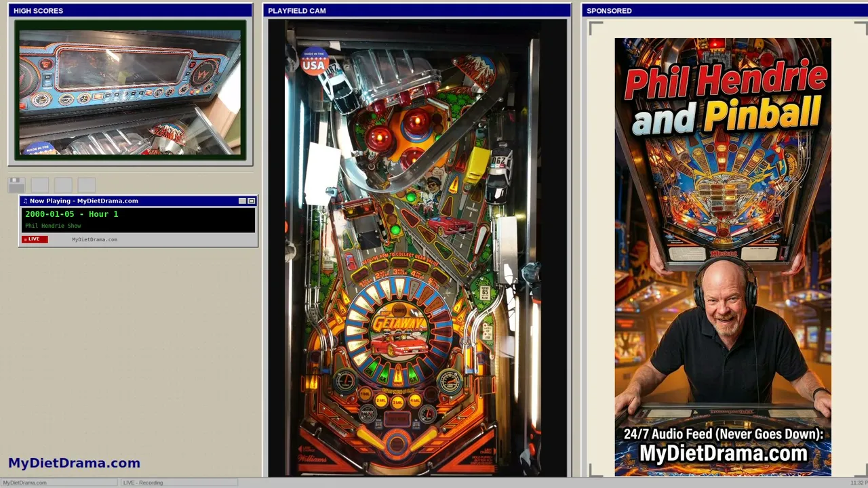This screenshot has height=488, width=868.
Task: Click the "2000-01-05 - Hour 1" track title
Action: [x=72, y=214]
